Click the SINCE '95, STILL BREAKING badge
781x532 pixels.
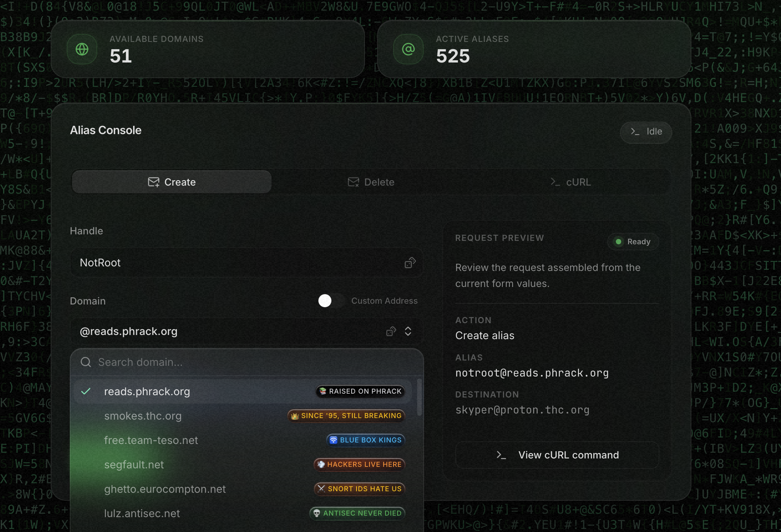tap(346, 416)
